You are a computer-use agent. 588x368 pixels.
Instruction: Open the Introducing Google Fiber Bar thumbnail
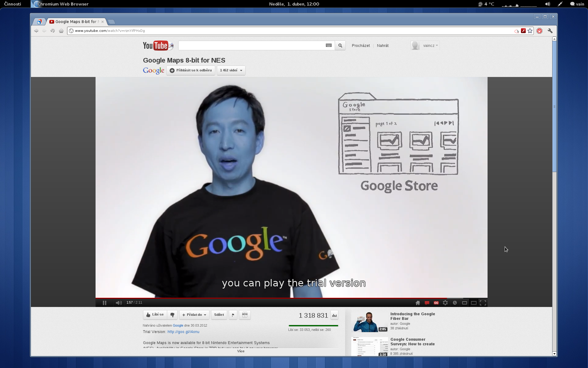tap(369, 322)
